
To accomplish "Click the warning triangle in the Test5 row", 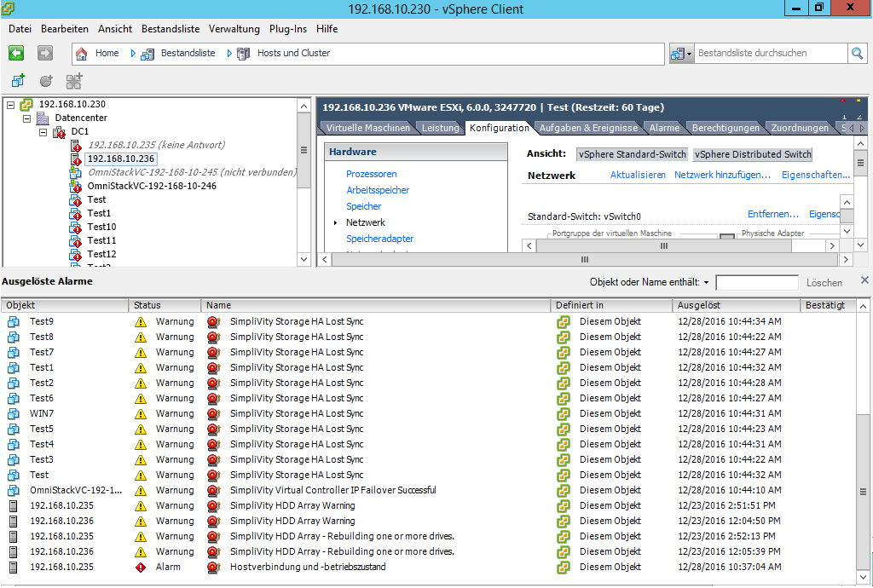I will click(x=141, y=429).
